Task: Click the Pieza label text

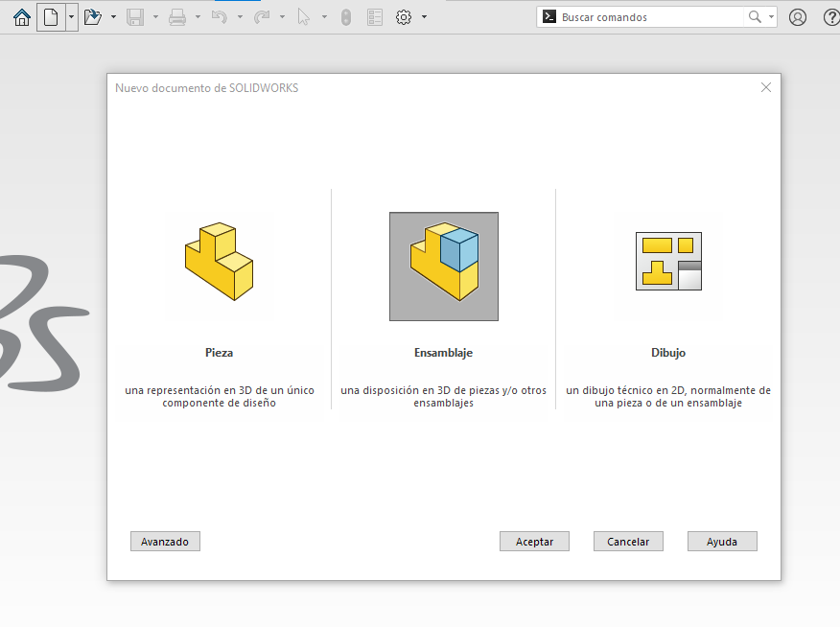Action: (x=219, y=352)
